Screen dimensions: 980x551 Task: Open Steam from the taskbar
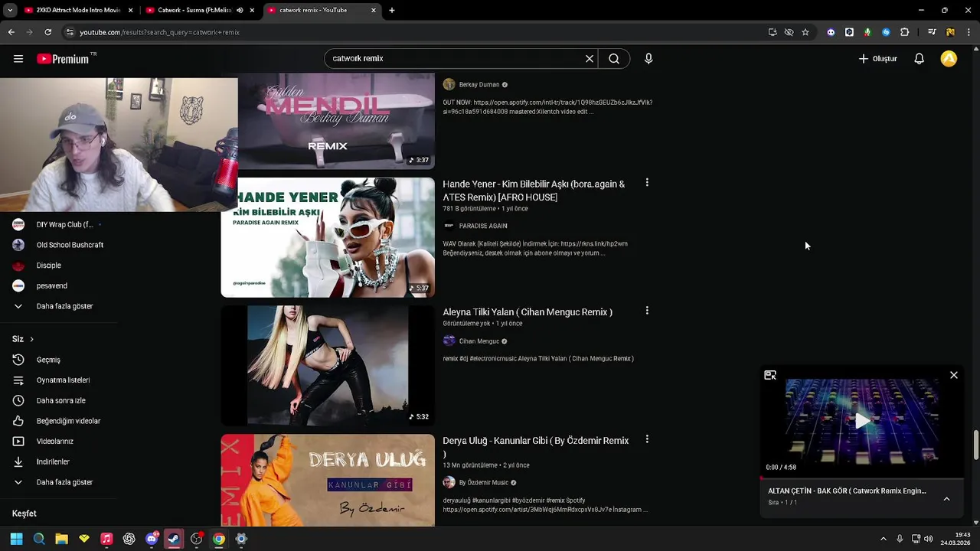[174, 539]
